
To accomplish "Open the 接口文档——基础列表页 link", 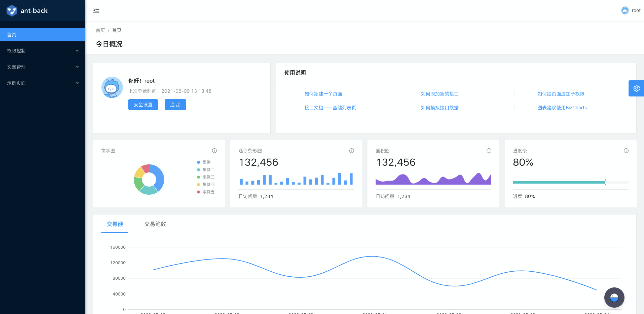I will click(x=330, y=107).
